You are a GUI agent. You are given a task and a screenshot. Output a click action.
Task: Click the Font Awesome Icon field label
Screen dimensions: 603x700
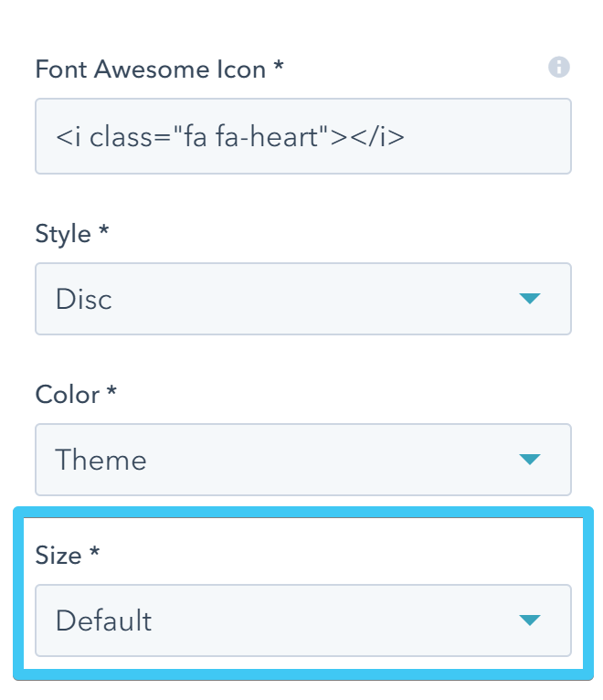(x=151, y=69)
